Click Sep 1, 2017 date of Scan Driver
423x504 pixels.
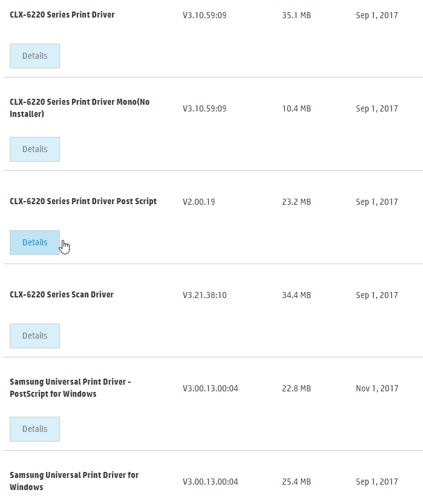(x=377, y=295)
